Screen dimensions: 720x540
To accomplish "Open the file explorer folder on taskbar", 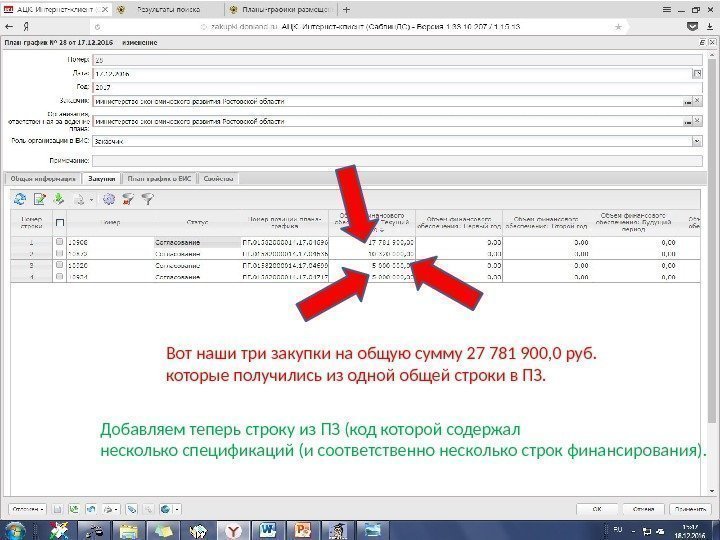I will point(129,531).
